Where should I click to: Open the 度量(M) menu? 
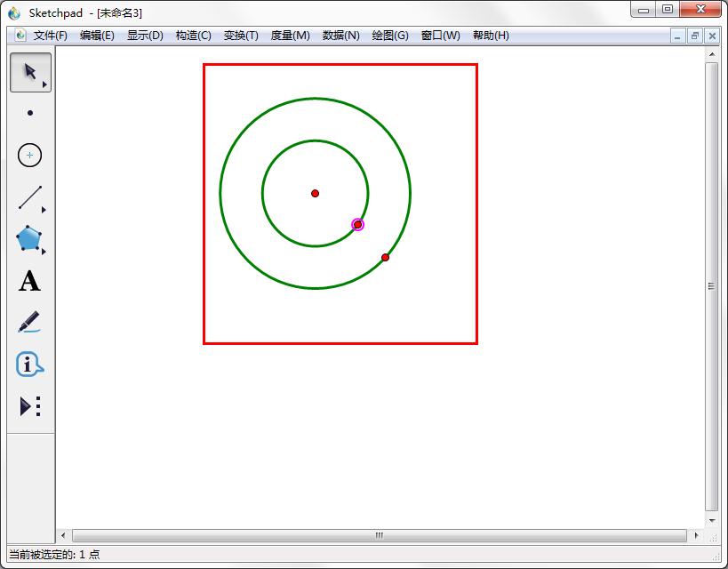click(290, 36)
